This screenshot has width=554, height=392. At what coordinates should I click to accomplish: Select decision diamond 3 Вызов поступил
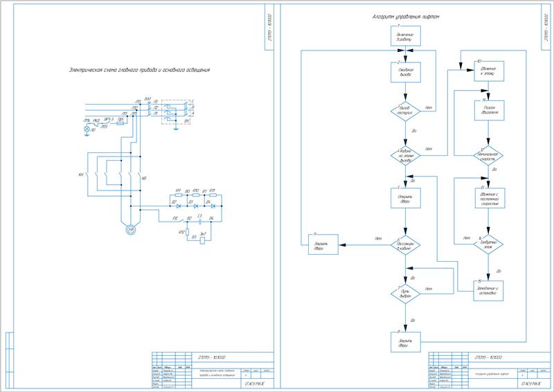click(406, 112)
